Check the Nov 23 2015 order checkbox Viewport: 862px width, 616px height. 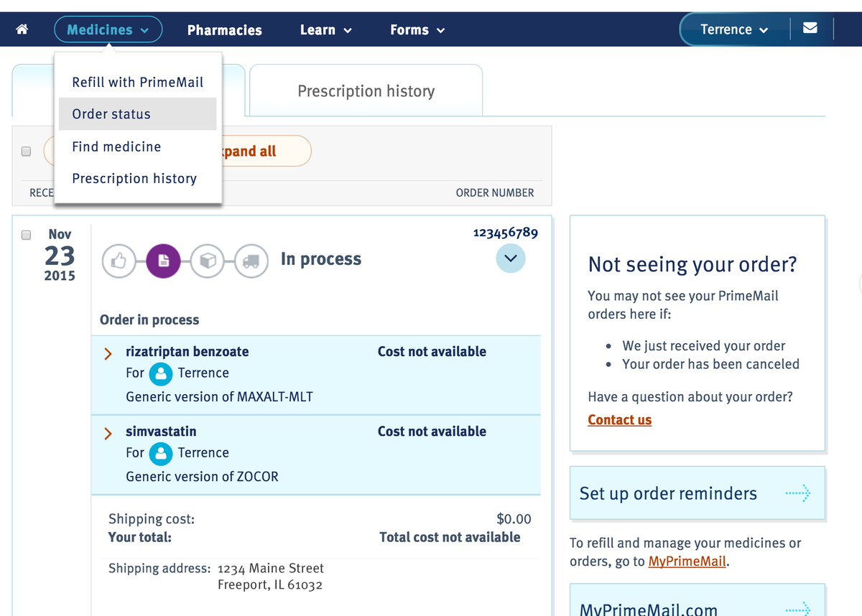(x=27, y=235)
